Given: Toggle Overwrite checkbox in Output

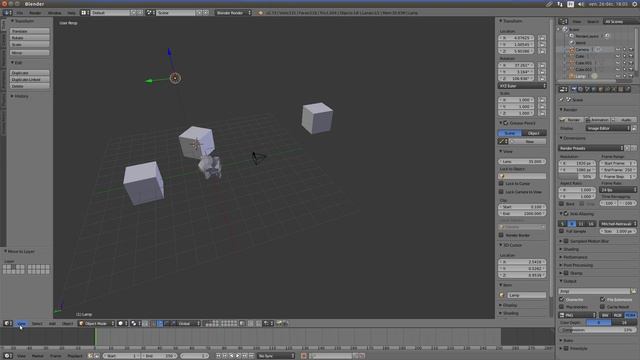Looking at the screenshot, I should point(562,299).
